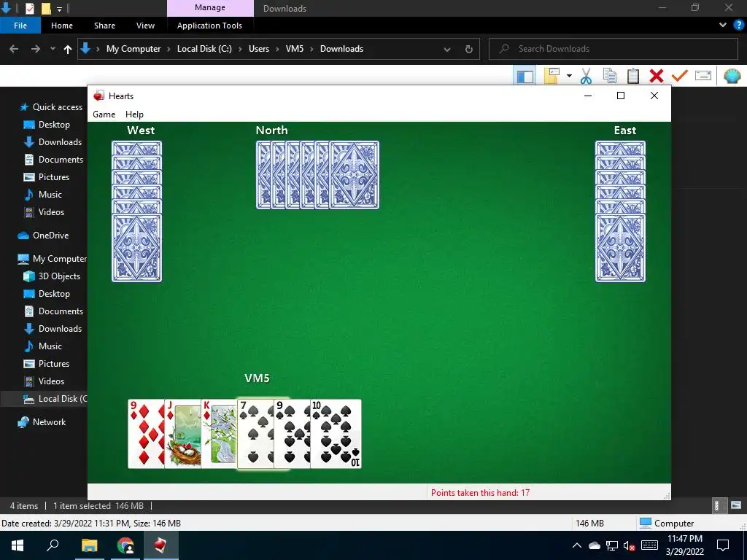Image resolution: width=747 pixels, height=560 pixels.
Task: Click the File Explorer taskbar icon
Action: [x=89, y=545]
